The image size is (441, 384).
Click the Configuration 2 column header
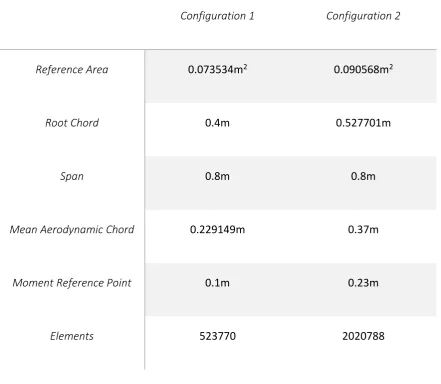click(363, 16)
